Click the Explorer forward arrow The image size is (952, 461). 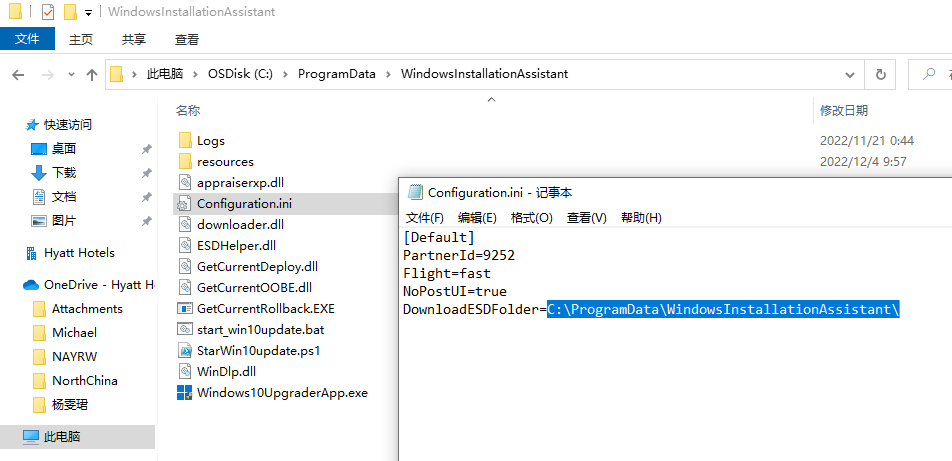[47, 75]
